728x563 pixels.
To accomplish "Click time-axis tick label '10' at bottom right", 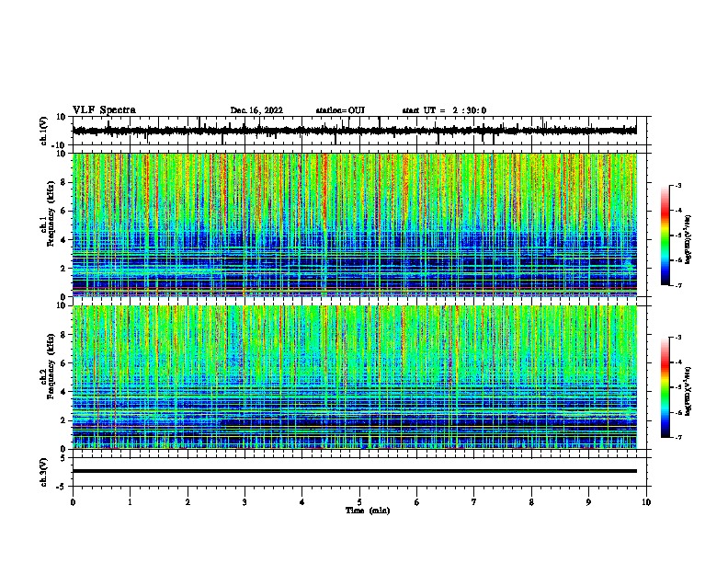I will point(646,502).
